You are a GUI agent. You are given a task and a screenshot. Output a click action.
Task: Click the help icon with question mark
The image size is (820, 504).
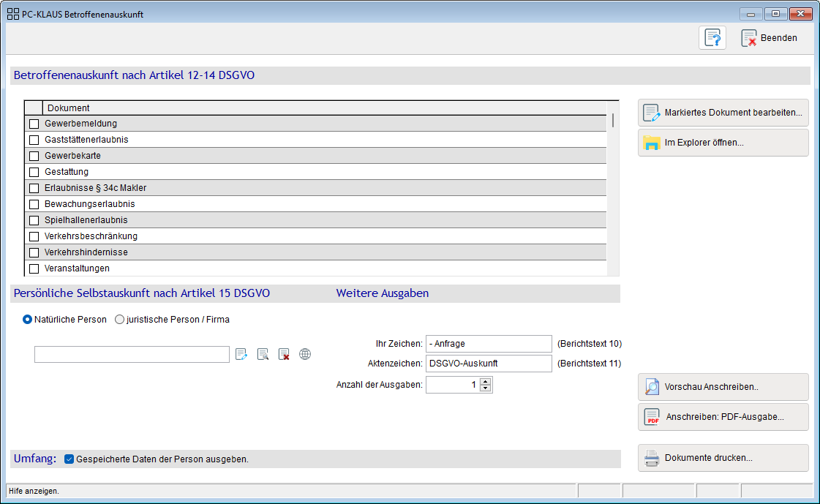(712, 38)
